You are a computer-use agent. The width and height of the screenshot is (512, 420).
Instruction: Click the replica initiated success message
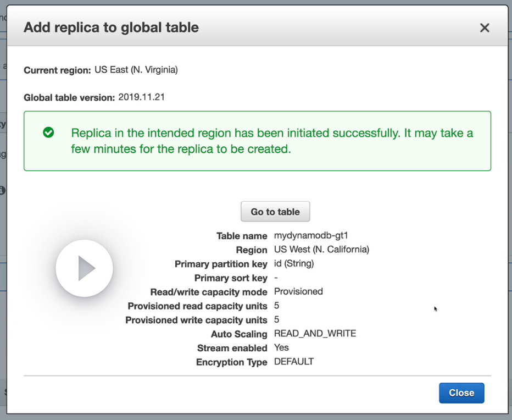point(272,141)
